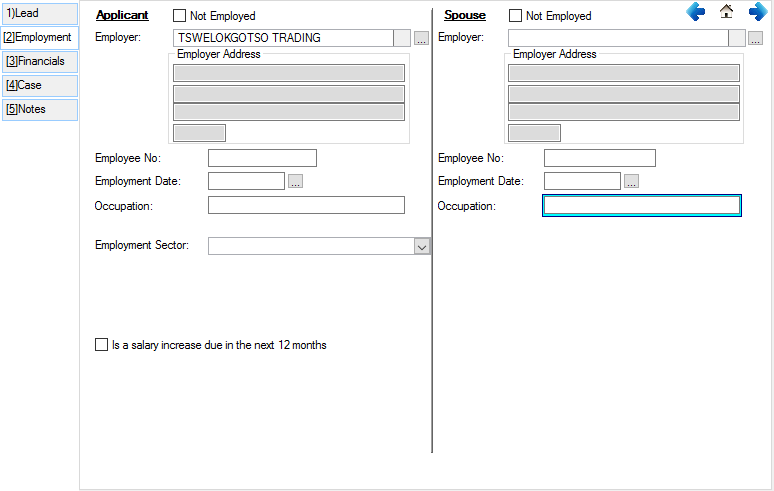774x491 pixels.
Task: Open spouse Employment Date picker button
Action: (631, 181)
